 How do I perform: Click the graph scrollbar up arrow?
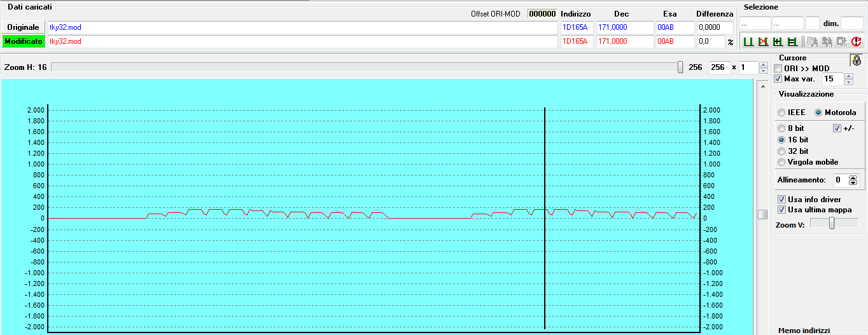762,85
